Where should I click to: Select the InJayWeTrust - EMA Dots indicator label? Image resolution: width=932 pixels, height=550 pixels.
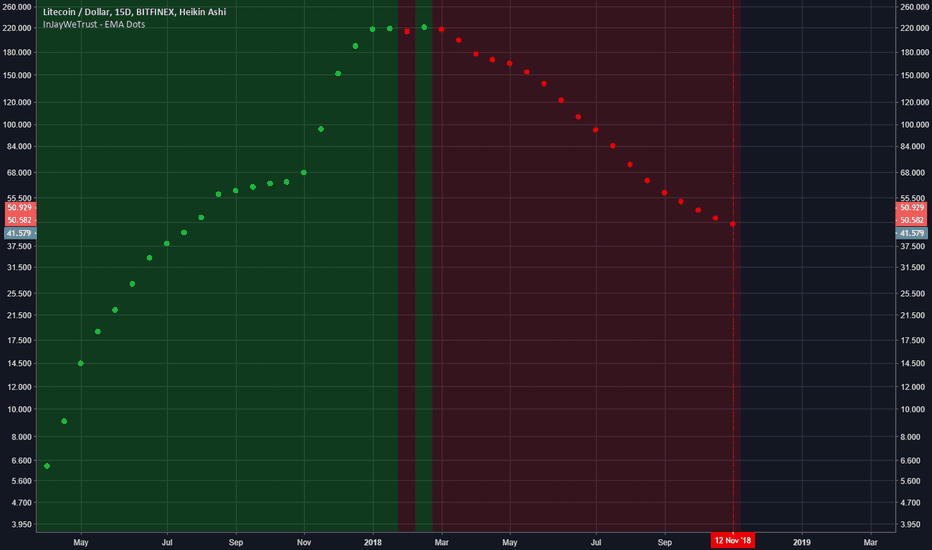tap(94, 24)
